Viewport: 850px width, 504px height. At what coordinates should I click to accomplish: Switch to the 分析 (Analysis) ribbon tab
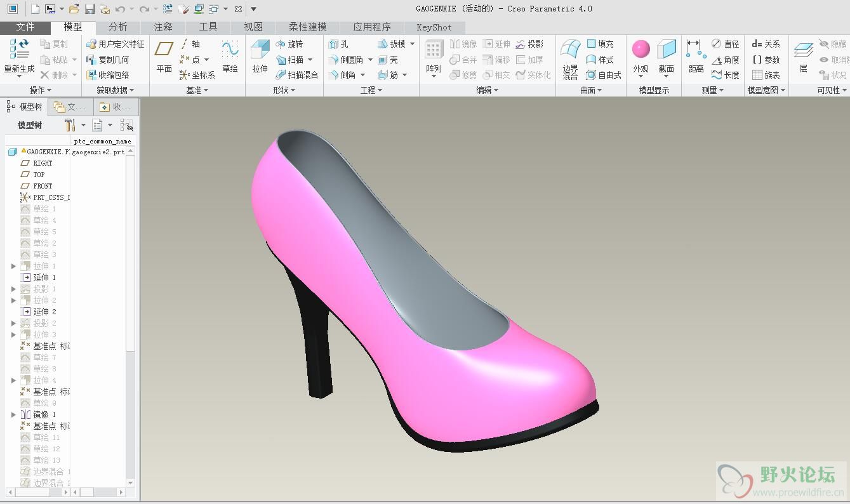[x=118, y=27]
